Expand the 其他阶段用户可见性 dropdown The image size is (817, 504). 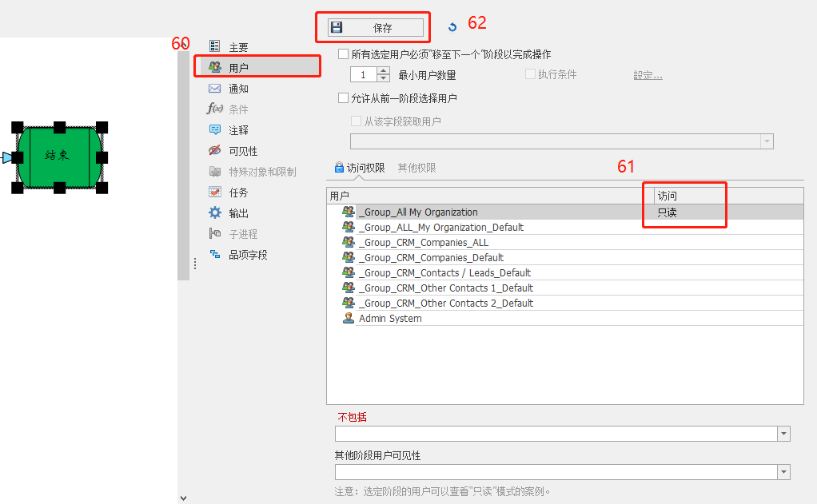click(782, 471)
